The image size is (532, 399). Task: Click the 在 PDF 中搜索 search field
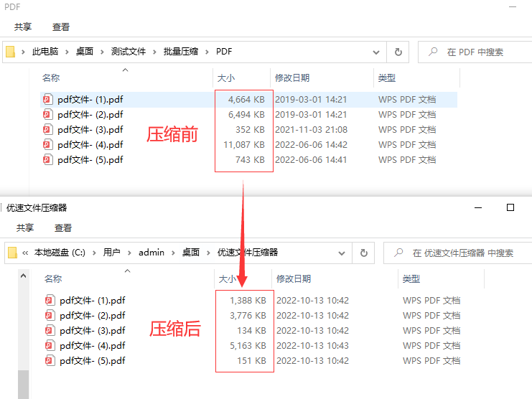(x=475, y=52)
